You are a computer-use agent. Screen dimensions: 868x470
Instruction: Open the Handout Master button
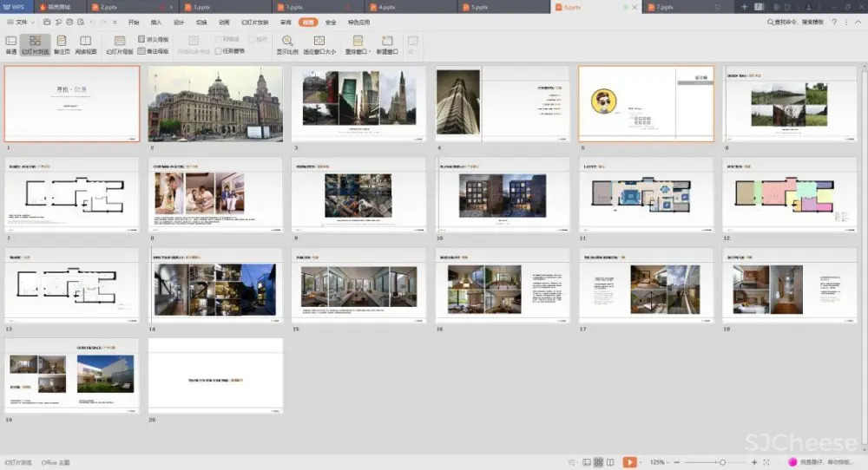(x=153, y=40)
